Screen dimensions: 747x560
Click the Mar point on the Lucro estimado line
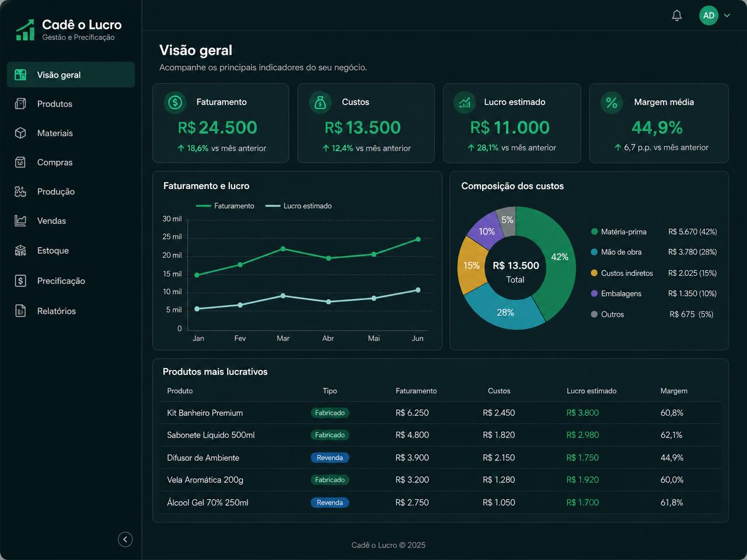(283, 296)
